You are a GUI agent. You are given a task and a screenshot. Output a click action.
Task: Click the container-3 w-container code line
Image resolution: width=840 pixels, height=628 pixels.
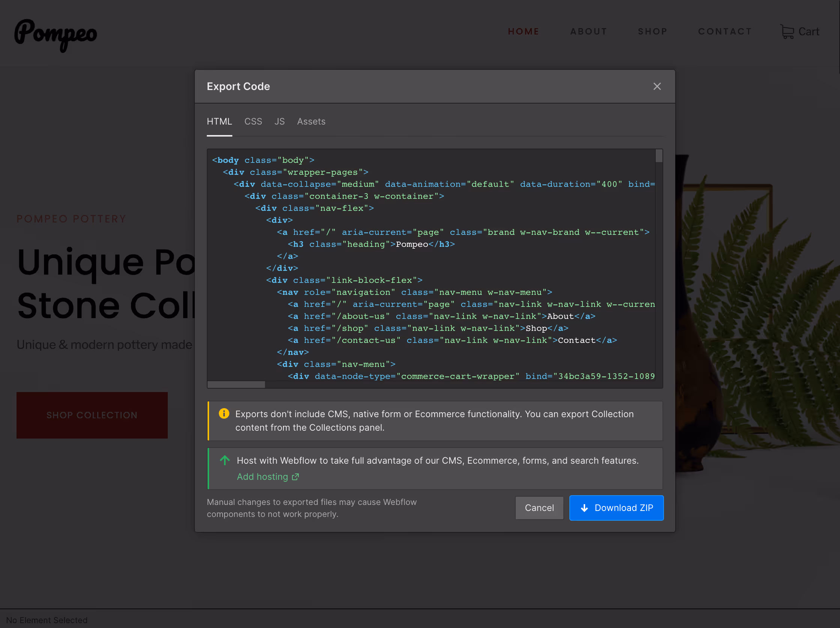pos(344,196)
